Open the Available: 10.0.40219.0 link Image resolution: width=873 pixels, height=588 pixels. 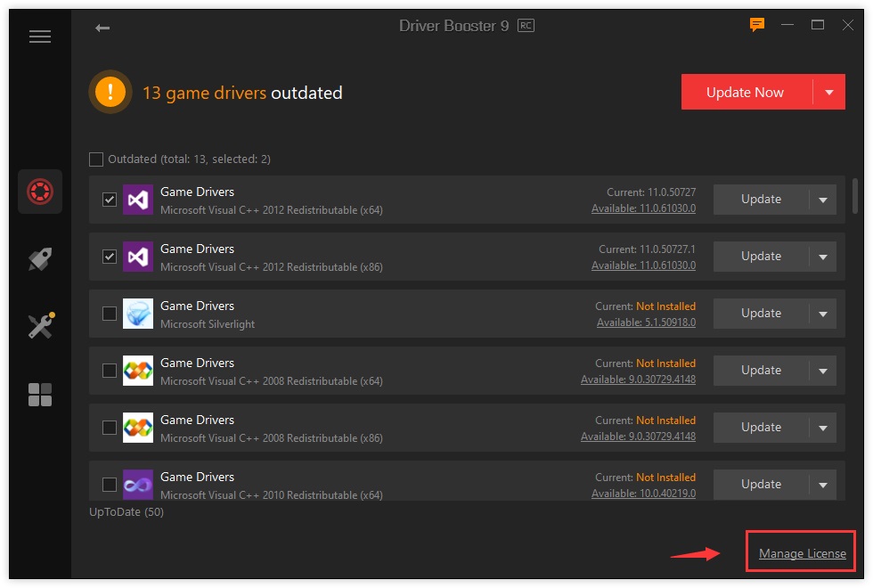coord(643,494)
